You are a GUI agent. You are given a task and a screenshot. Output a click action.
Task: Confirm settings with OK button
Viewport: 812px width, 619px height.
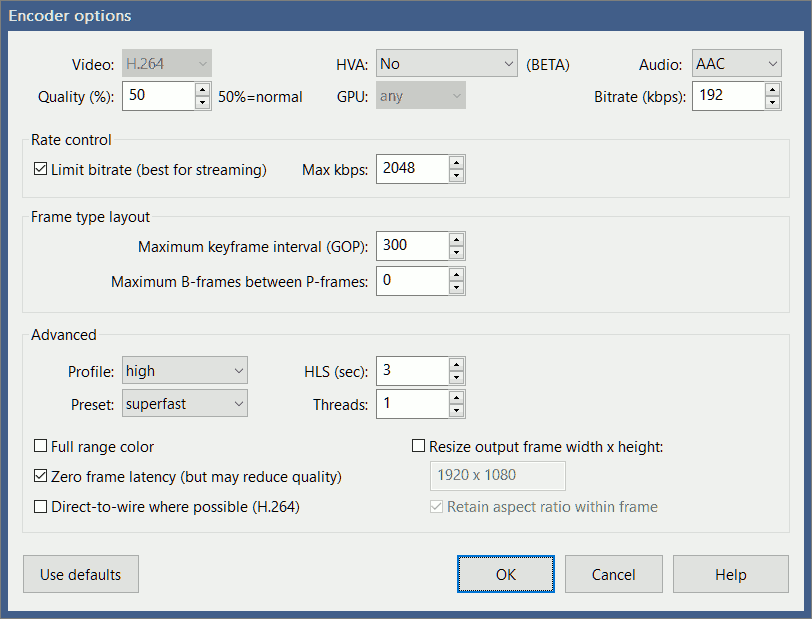pyautogui.click(x=506, y=575)
